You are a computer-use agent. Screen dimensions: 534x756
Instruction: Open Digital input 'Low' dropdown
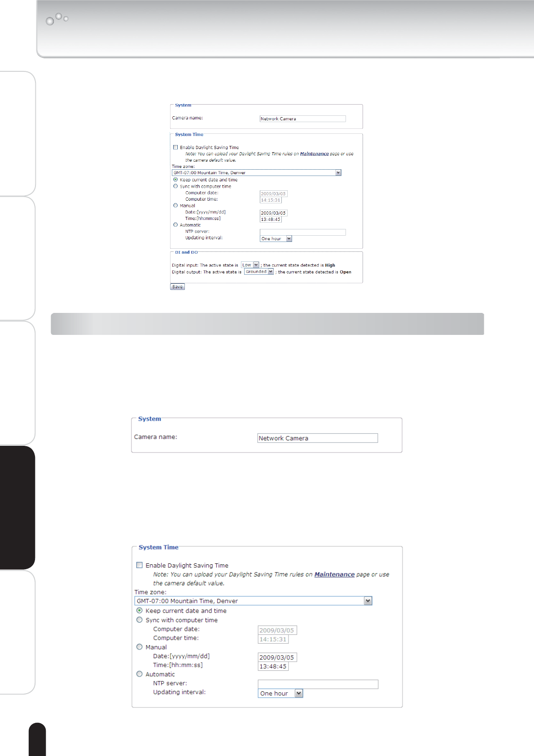[x=250, y=265]
